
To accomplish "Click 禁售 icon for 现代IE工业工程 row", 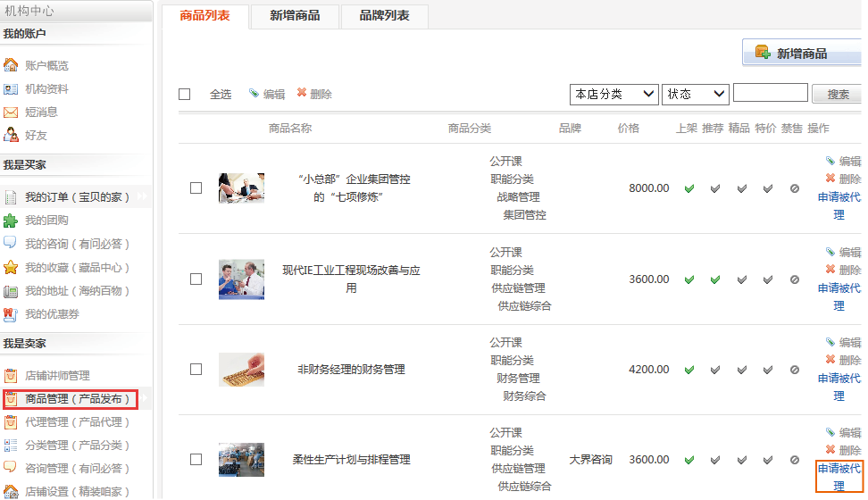I will tap(794, 279).
